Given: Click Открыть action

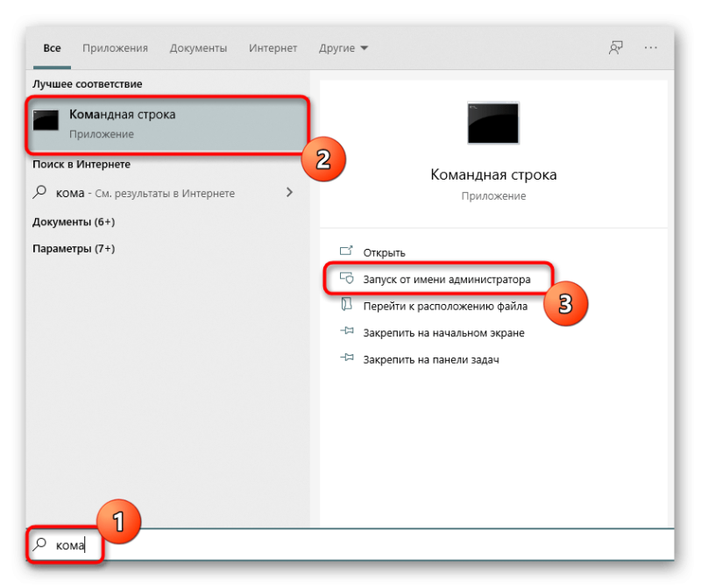Looking at the screenshot, I should (384, 253).
